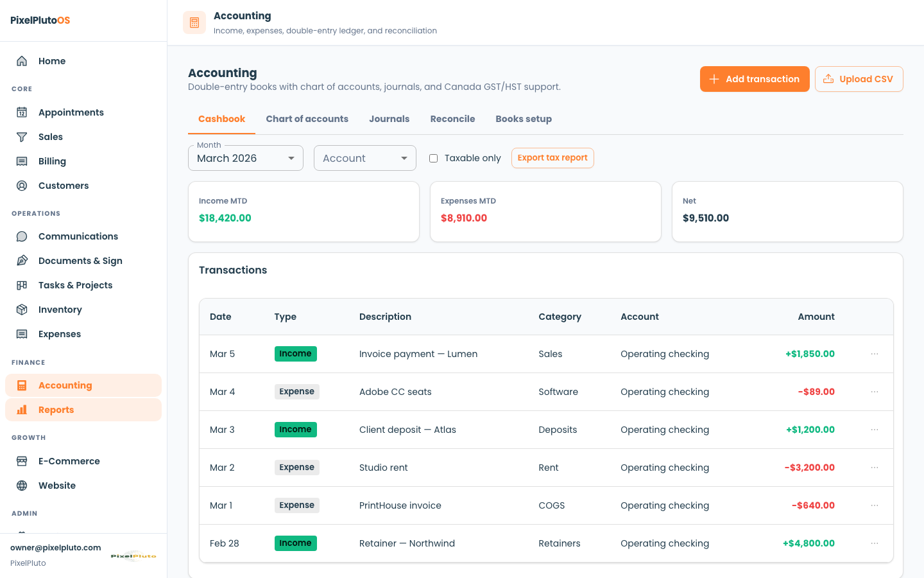Click the Net amount $9,510.00

[x=706, y=218]
